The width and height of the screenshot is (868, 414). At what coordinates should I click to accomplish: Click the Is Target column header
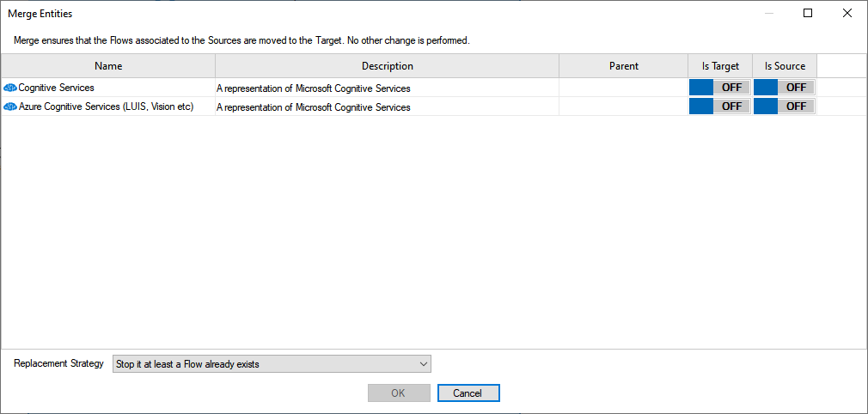[x=720, y=66]
